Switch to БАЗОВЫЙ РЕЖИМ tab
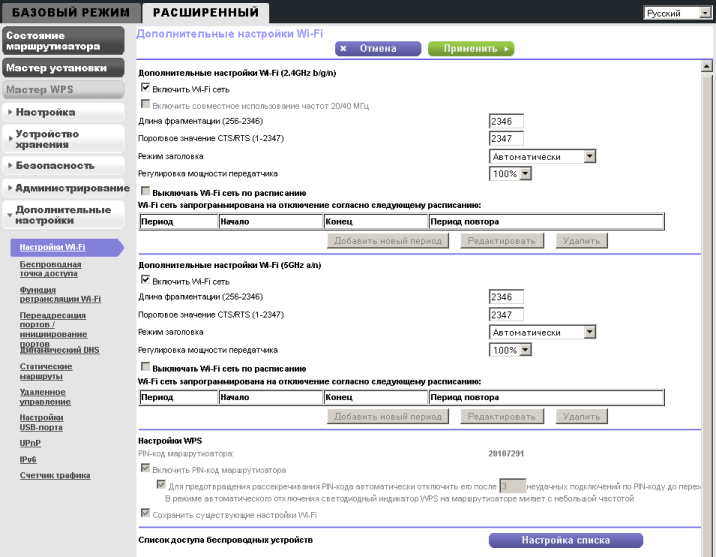The height and width of the screenshot is (557, 716). pos(70,12)
